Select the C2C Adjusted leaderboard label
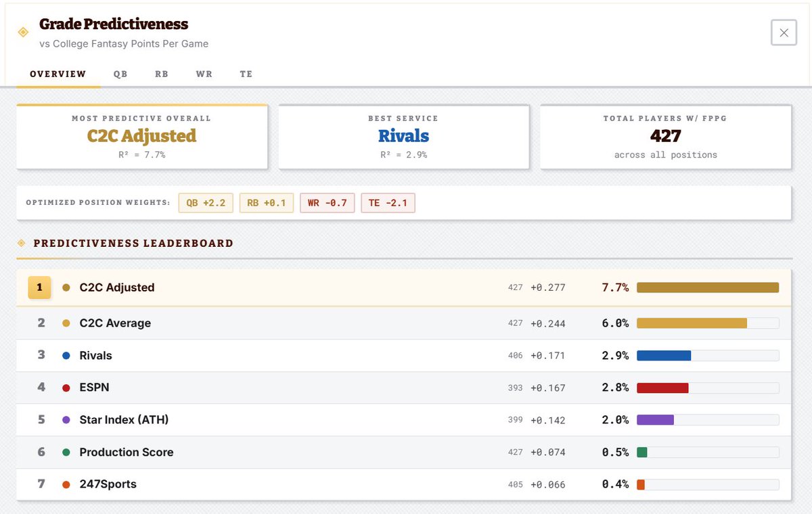Viewport: 812px width, 514px height. 117,287
